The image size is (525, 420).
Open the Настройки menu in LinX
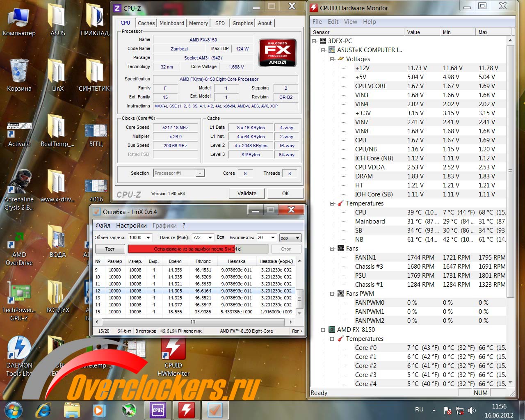point(131,226)
